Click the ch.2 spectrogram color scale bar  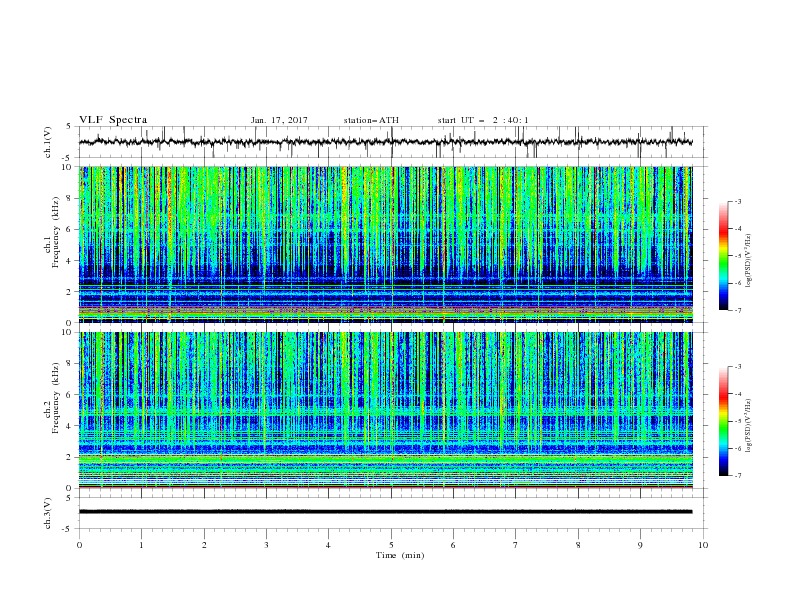pyautogui.click(x=723, y=421)
